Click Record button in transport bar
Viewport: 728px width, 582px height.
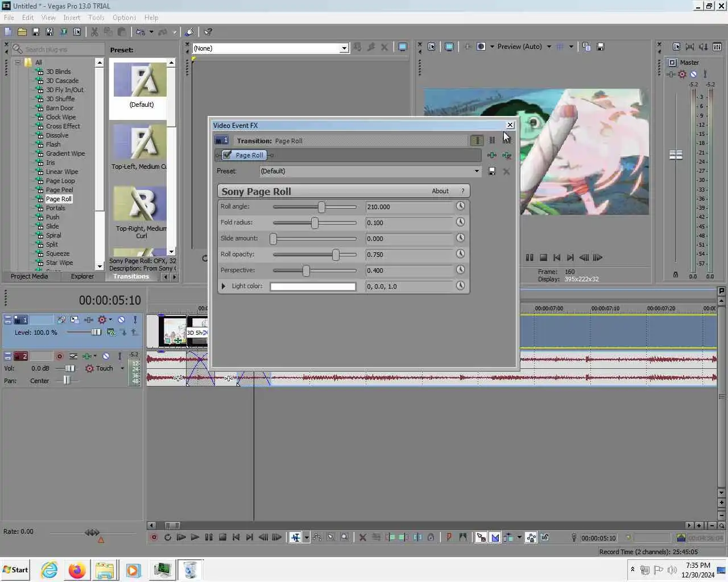[x=154, y=537]
